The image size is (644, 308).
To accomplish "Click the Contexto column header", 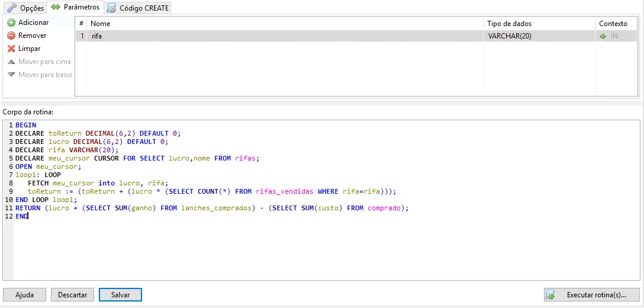I will pyautogui.click(x=617, y=24).
